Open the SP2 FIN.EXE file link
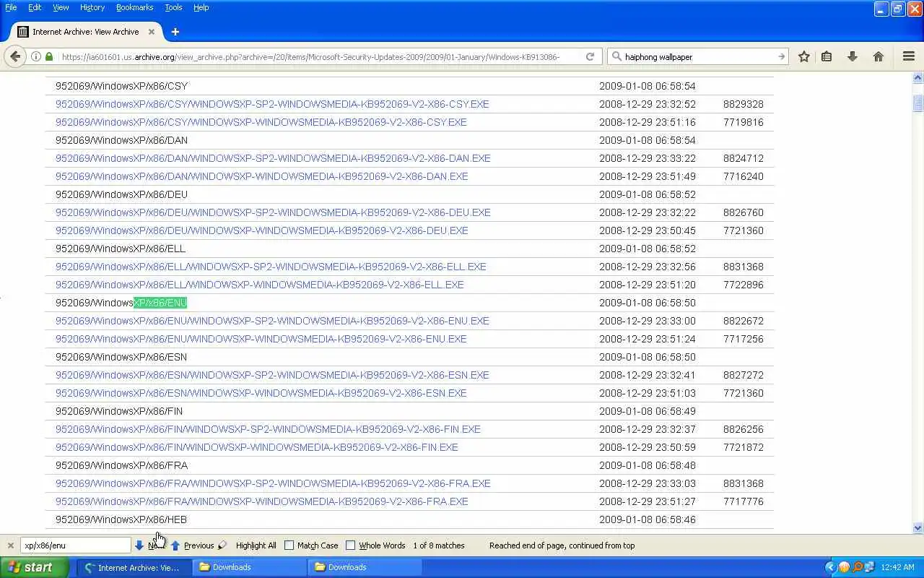 point(268,429)
